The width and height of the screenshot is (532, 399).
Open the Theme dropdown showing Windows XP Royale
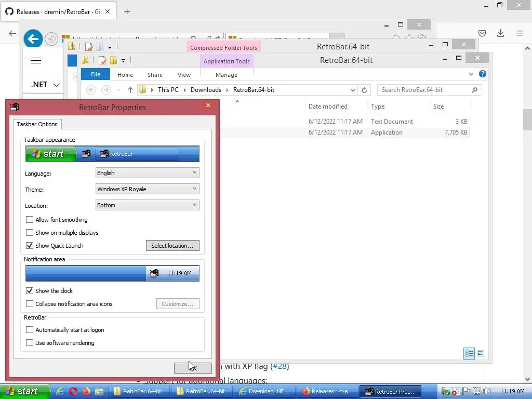pyautogui.click(x=147, y=189)
